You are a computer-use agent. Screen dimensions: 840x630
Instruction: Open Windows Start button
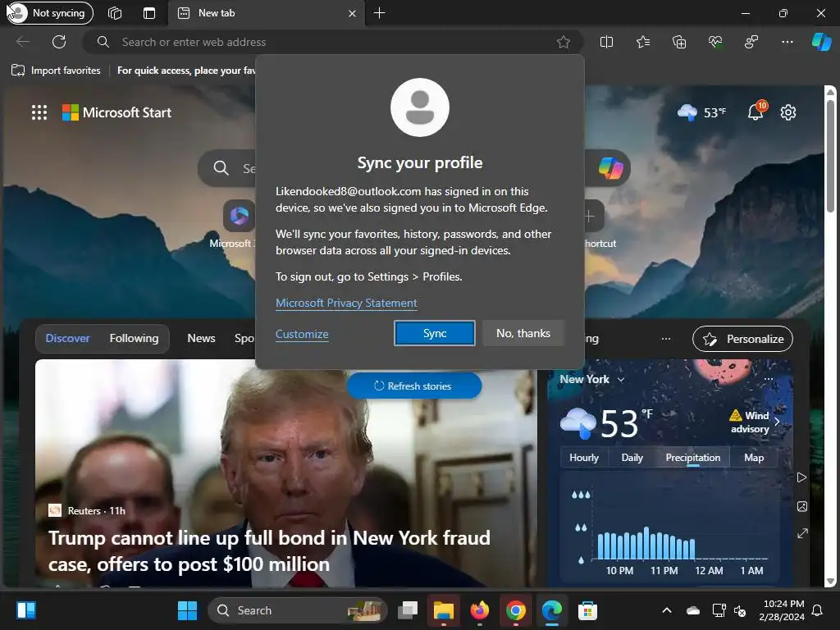188,610
